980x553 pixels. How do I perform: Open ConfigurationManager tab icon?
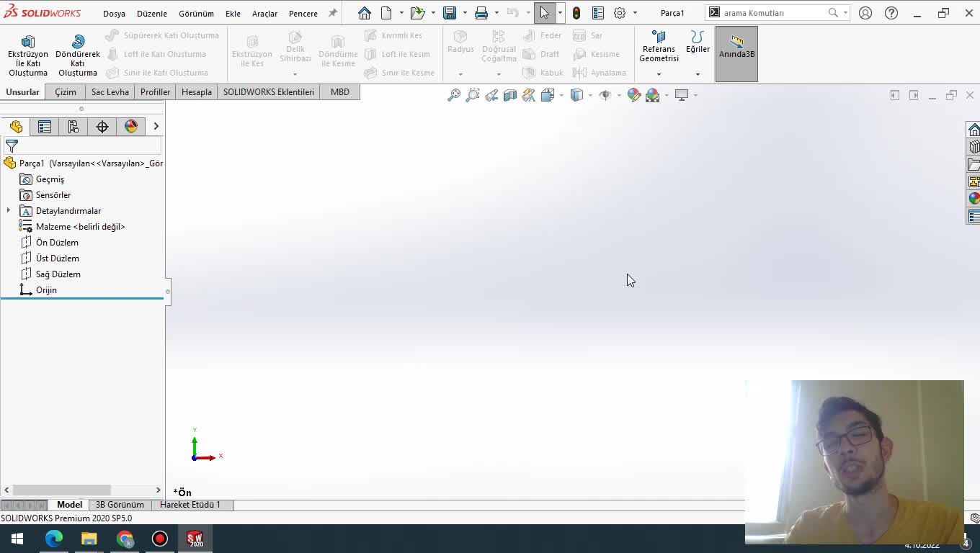[73, 127]
